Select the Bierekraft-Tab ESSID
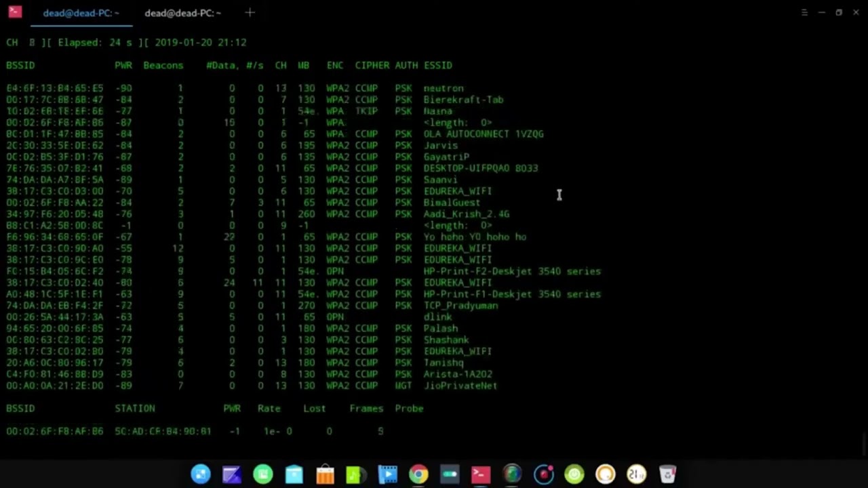The width and height of the screenshot is (868, 488). [x=464, y=100]
